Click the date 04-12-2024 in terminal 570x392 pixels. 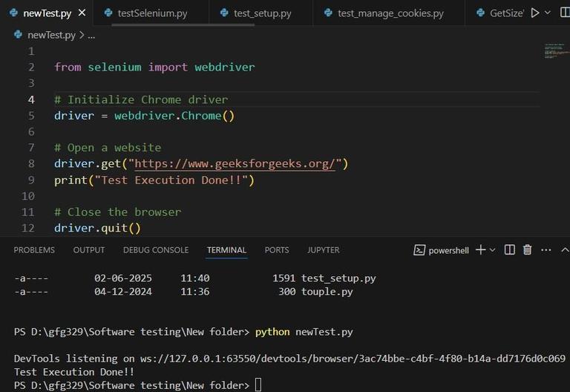coord(123,292)
